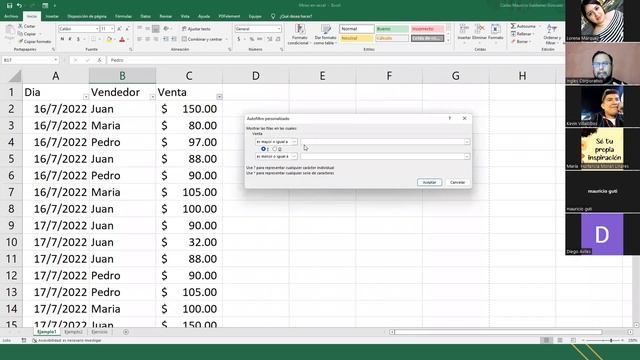Click Ordenar y filtrar icon

pyautogui.click(x=551, y=29)
